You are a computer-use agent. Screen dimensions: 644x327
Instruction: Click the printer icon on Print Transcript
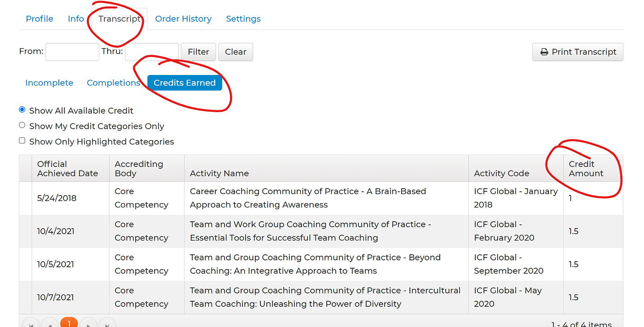point(544,52)
